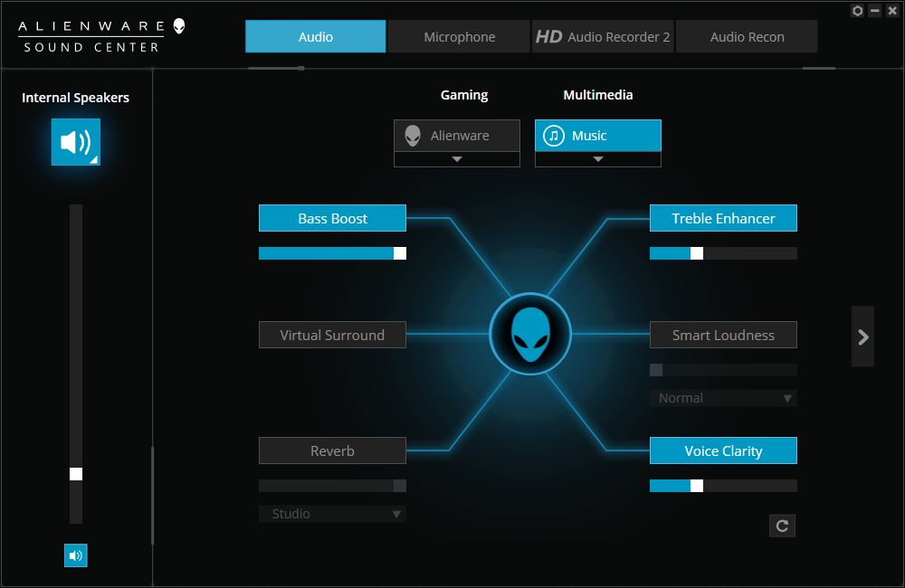Enable Virtual Surround
The width and height of the screenshot is (905, 588).
(332, 335)
